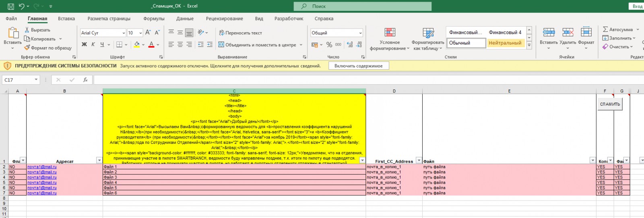Click the Increase Font Size icon
644x218 pixels.
148,33
